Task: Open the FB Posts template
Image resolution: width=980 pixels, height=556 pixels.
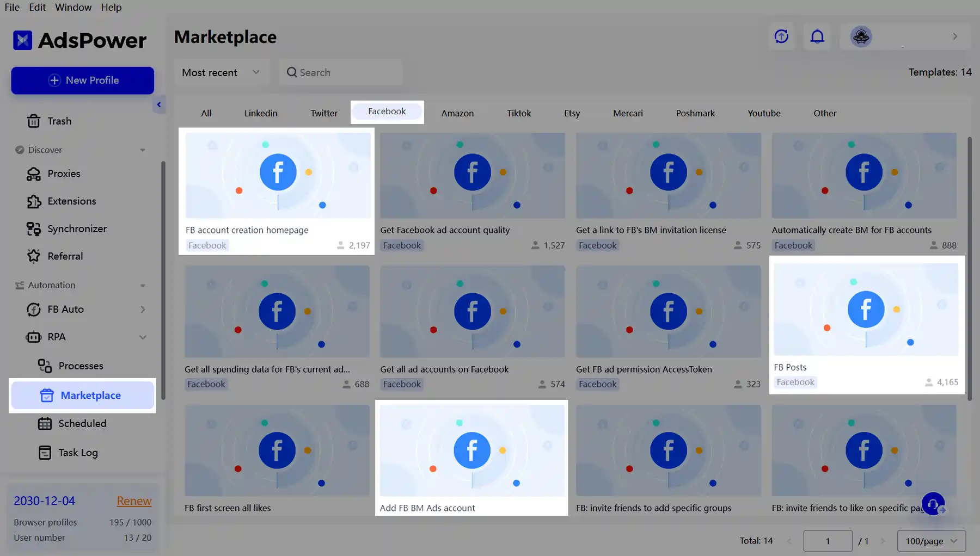Action: pyautogui.click(x=866, y=325)
